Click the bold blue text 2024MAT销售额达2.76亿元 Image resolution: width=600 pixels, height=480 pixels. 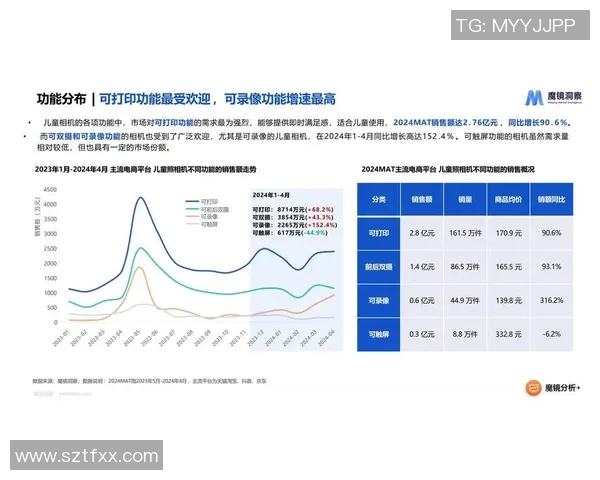445,122
